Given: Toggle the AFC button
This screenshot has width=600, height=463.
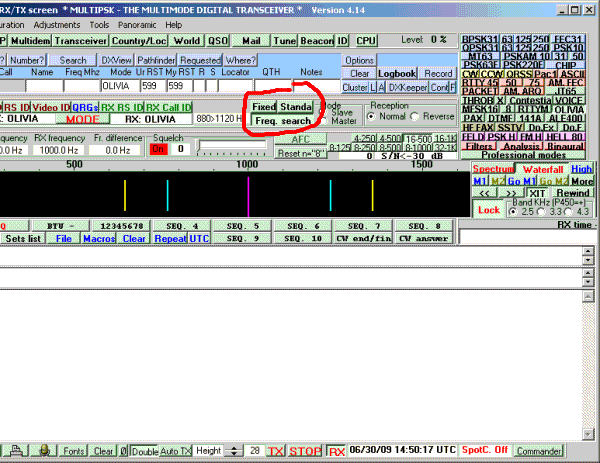Looking at the screenshot, I should click(x=300, y=139).
